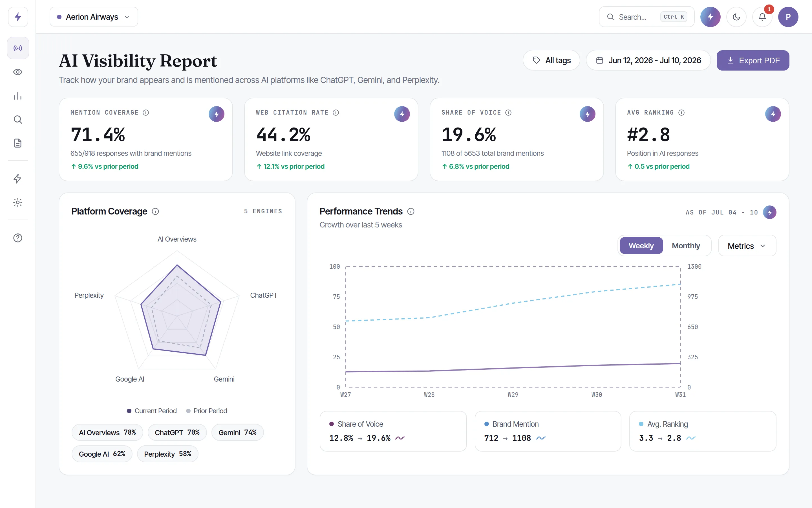This screenshot has width=812, height=508.
Task: Open the sun-shaped settings sidebar icon
Action: [18, 202]
